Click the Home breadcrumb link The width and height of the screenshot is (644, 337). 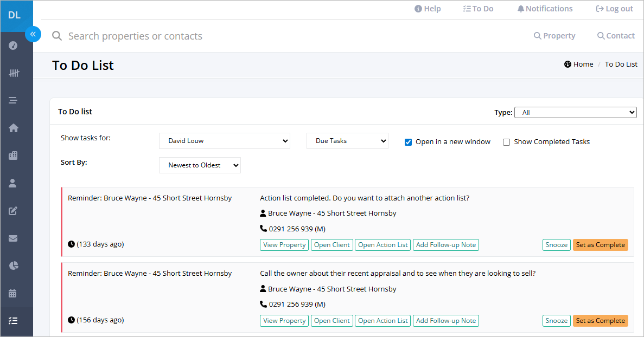(x=579, y=64)
